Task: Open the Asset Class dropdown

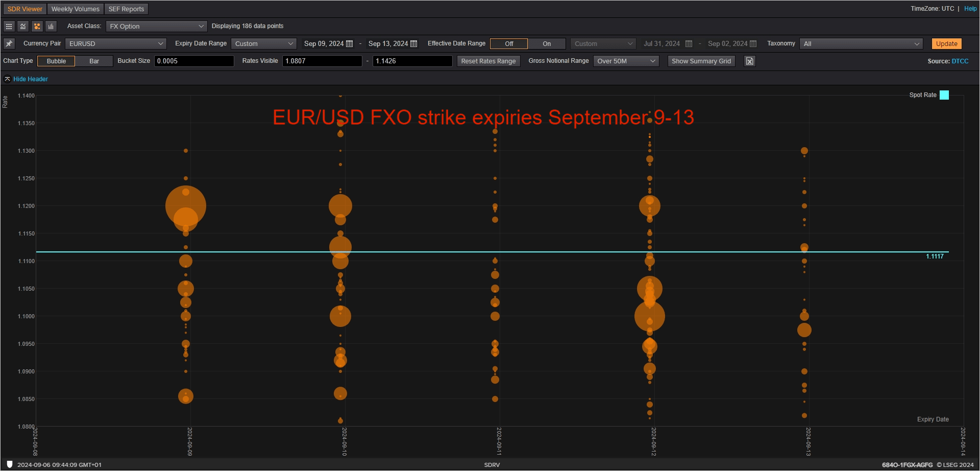Action: [156, 26]
